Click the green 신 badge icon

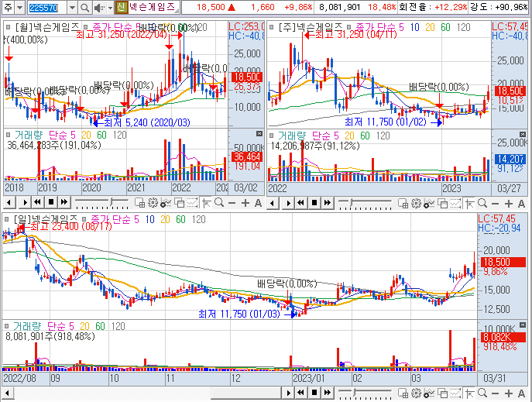pos(122,7)
